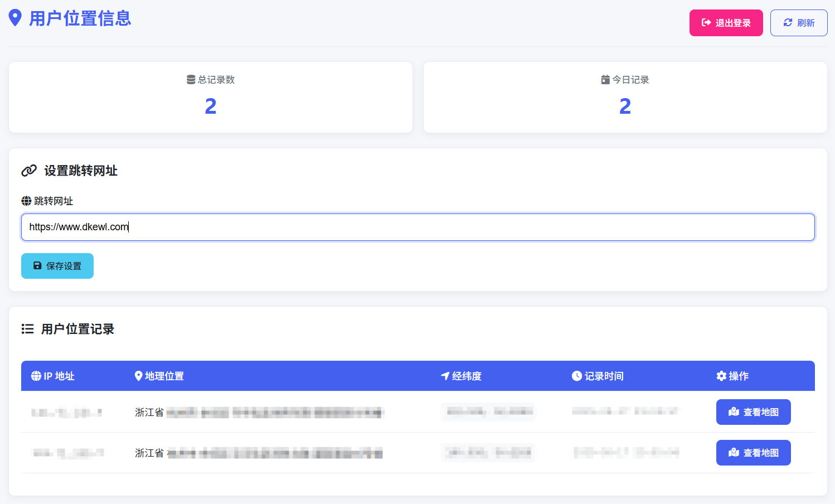Click the 经纬度 column header
The image size is (835, 504).
pyautogui.click(x=461, y=376)
